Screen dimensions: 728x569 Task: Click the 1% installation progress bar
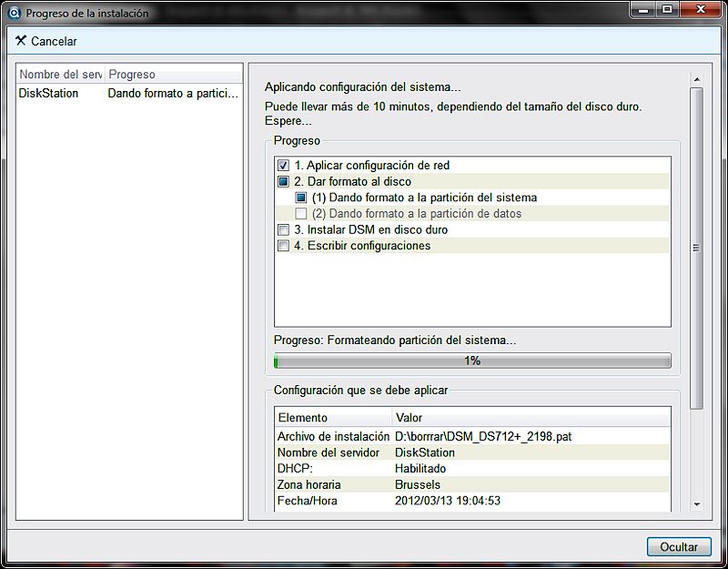coord(472,361)
